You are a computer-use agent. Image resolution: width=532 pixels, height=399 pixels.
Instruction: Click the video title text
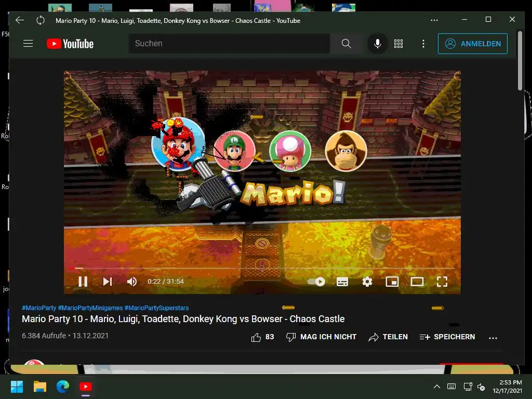(183, 319)
